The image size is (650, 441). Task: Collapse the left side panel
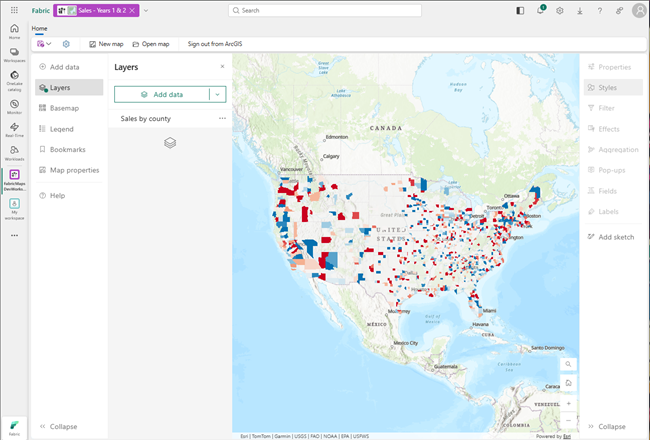(x=58, y=426)
